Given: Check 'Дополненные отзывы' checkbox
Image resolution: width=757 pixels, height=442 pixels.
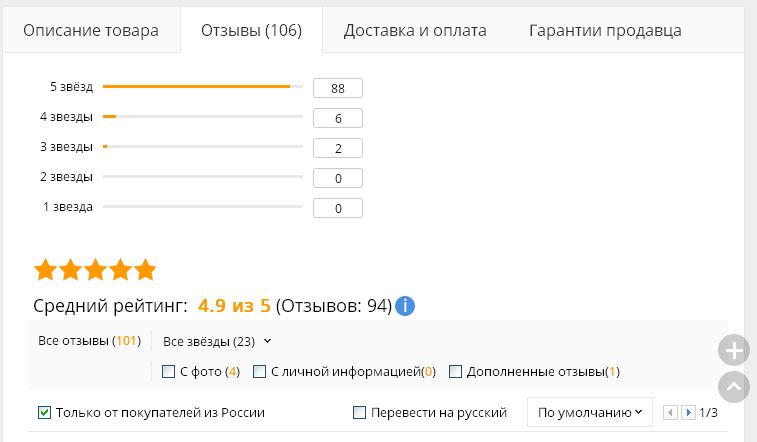Looking at the screenshot, I should click(455, 372).
